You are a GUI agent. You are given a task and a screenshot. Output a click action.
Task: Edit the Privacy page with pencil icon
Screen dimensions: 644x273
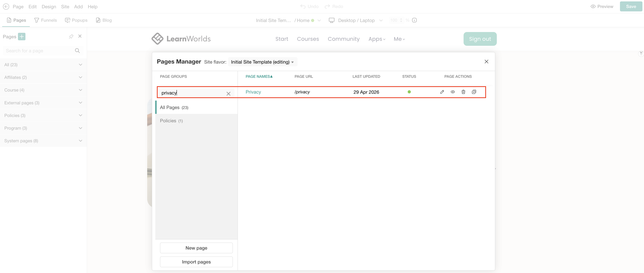tap(442, 92)
